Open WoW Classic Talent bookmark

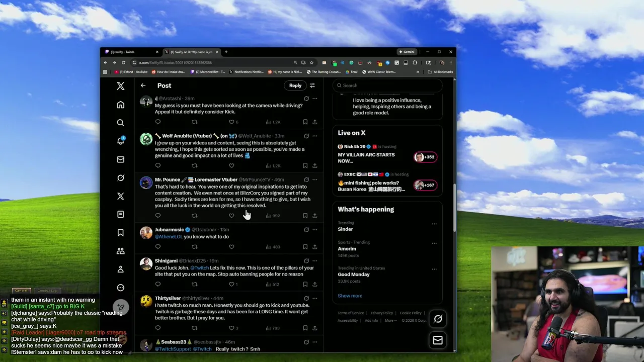point(378,72)
